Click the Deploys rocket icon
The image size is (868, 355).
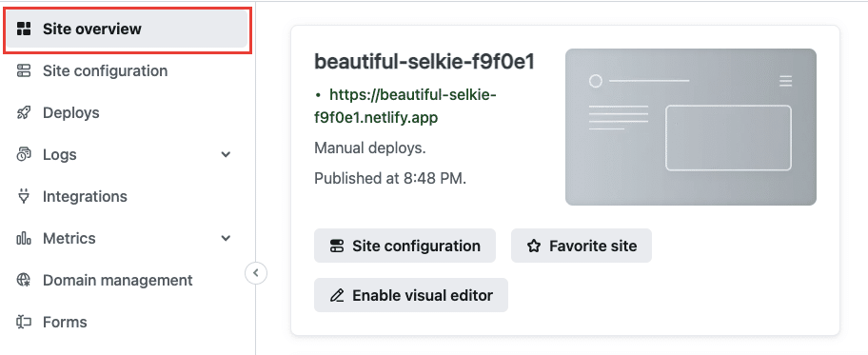click(23, 113)
